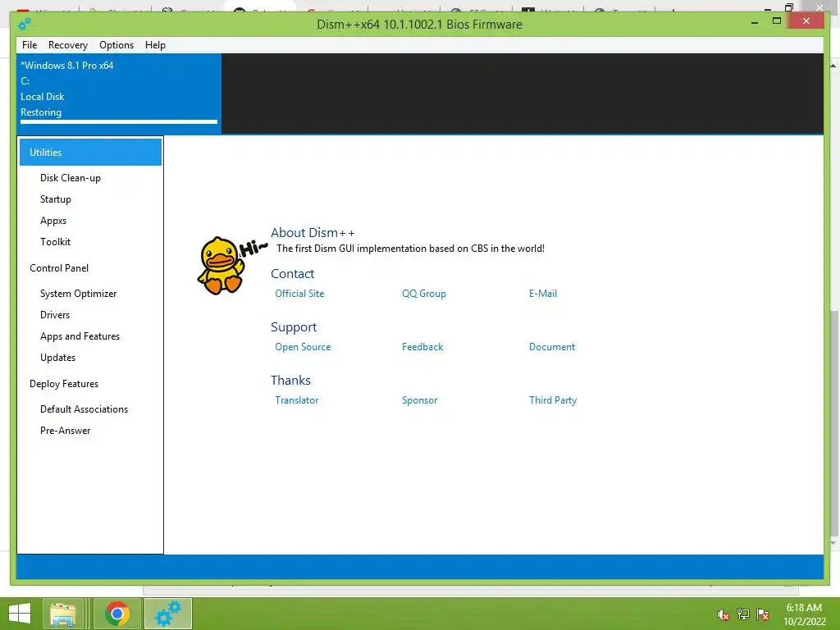Click the Restoring progress bar
This screenshot has height=630, width=840.
(x=119, y=122)
